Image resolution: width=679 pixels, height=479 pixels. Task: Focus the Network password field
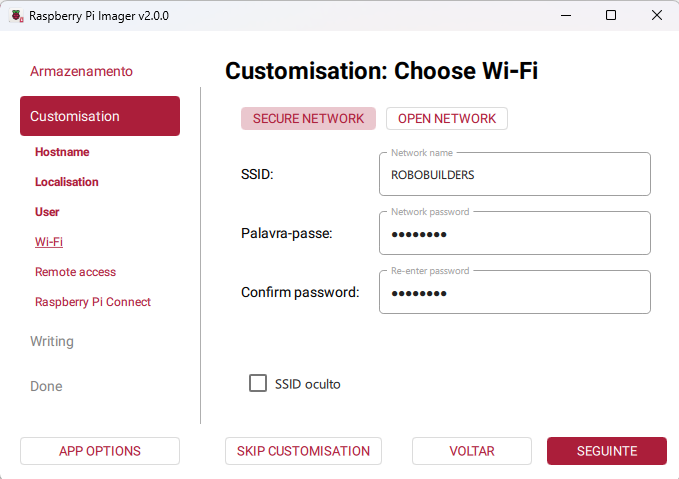pos(515,234)
